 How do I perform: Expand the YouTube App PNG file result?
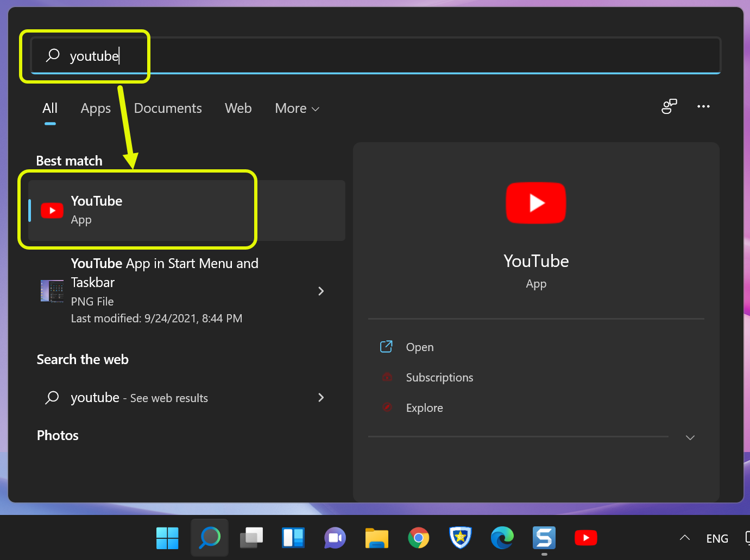click(321, 291)
